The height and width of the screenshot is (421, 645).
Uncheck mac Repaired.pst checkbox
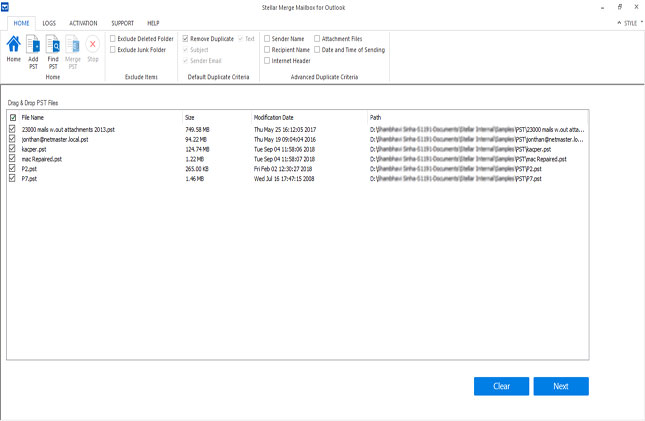(x=12, y=159)
